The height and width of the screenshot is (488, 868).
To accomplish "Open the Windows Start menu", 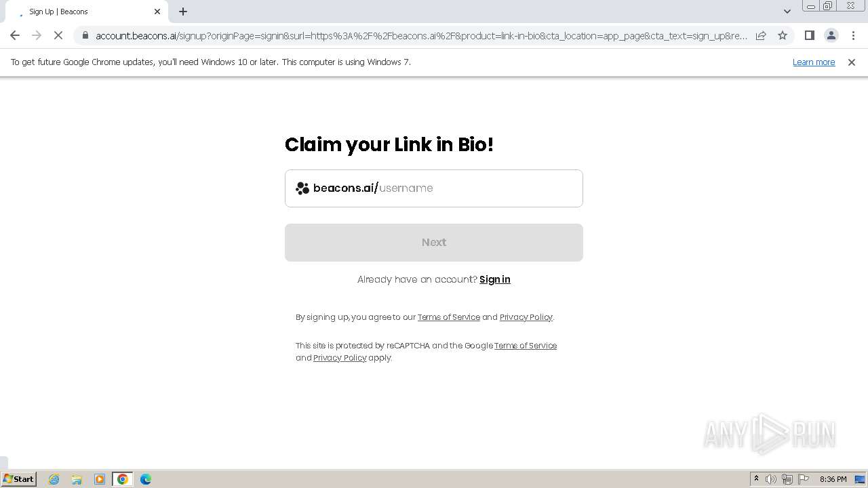I will [x=19, y=479].
